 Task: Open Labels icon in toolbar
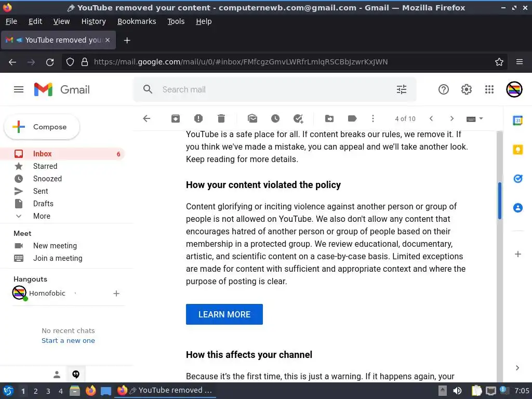352,118
